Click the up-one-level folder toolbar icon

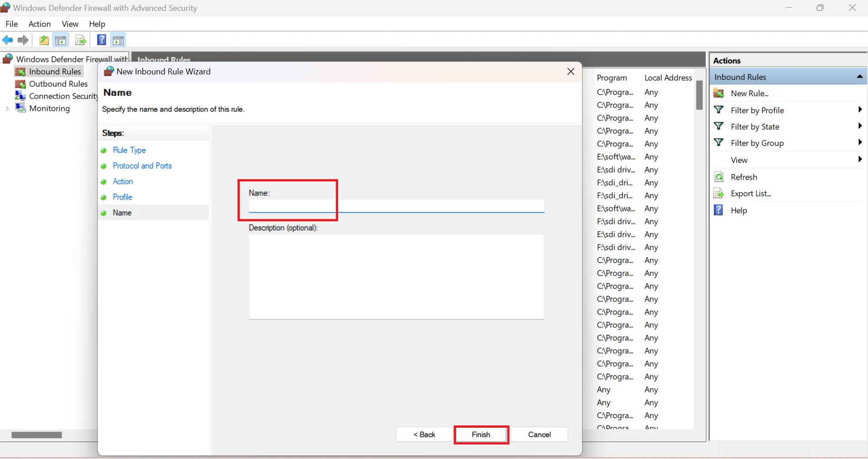pos(44,40)
